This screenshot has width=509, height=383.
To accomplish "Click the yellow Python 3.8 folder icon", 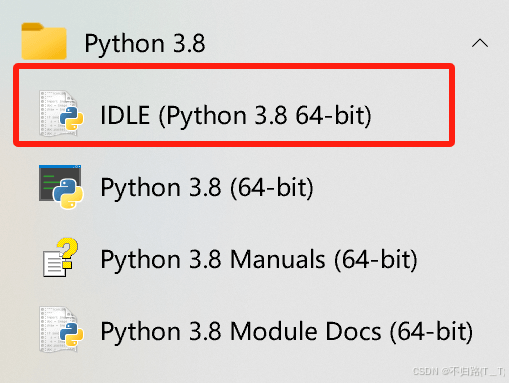I will click(x=44, y=41).
